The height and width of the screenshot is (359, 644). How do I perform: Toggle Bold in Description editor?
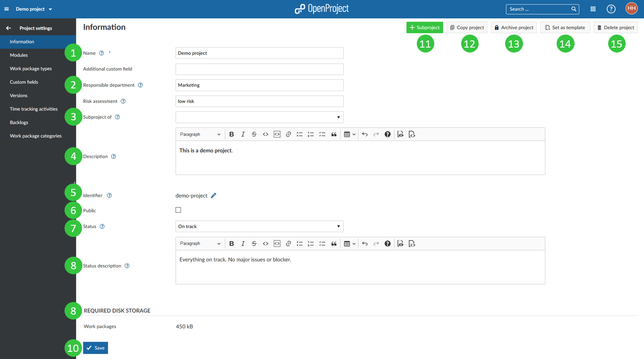[232, 134]
